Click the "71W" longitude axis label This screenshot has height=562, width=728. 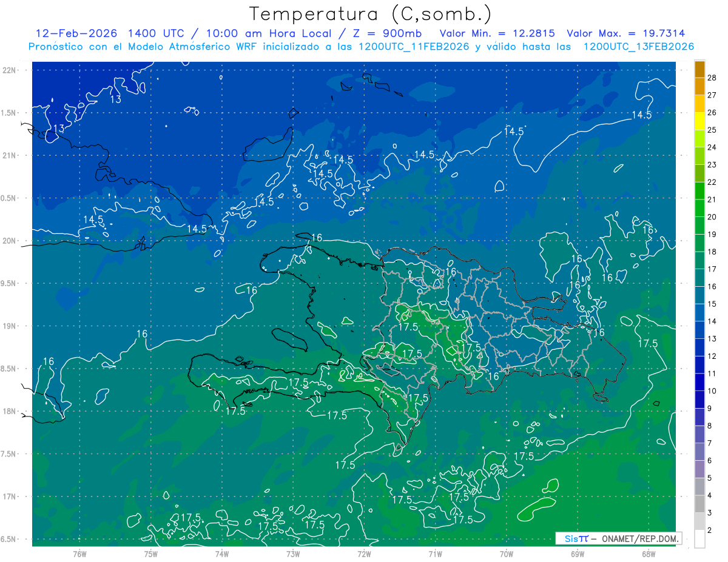pos(435,554)
